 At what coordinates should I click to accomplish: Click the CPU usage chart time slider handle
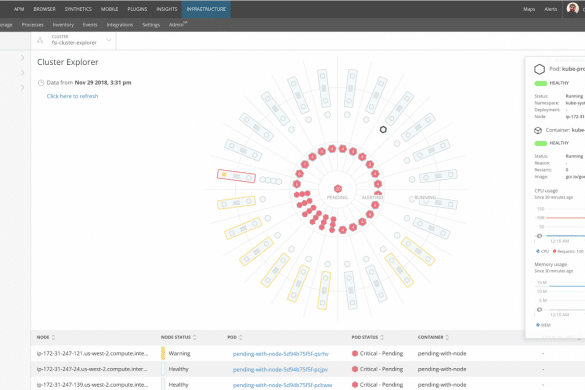point(539,236)
